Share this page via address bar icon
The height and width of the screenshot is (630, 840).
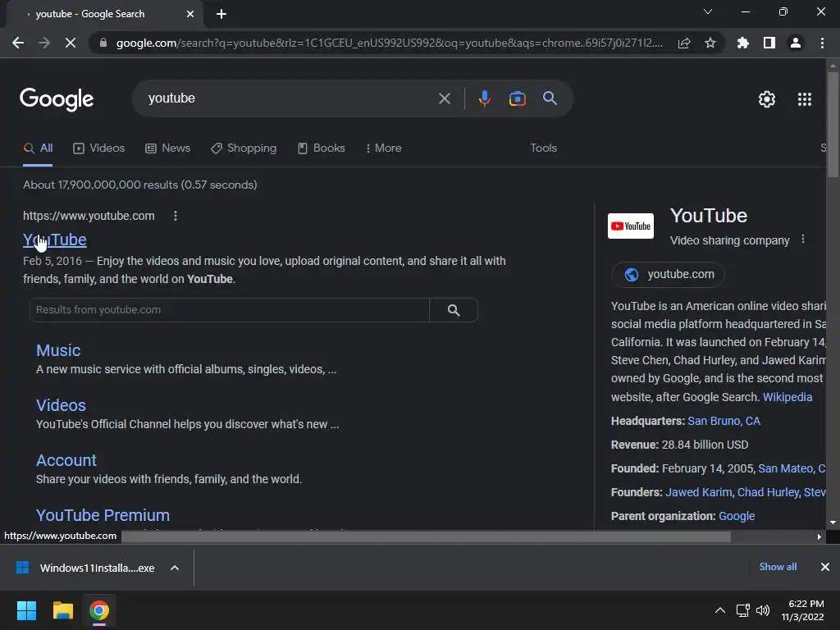[x=684, y=43]
